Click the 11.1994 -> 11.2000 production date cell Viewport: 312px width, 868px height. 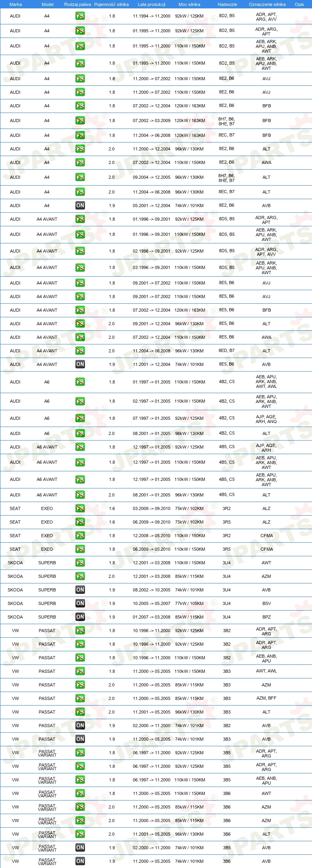tap(152, 16)
